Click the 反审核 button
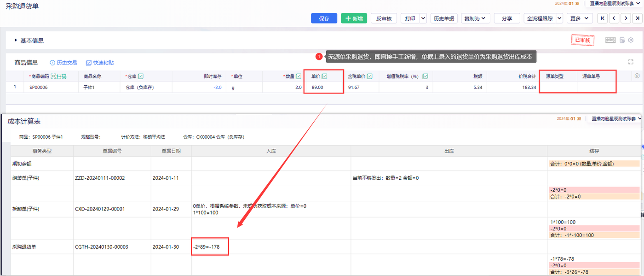The width and height of the screenshot is (644, 276). coord(384,18)
